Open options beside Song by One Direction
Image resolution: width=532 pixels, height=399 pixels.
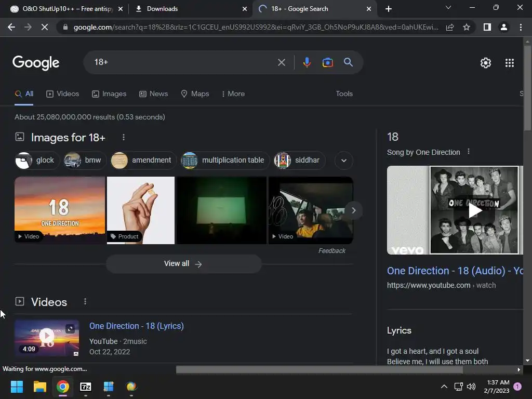tap(469, 151)
